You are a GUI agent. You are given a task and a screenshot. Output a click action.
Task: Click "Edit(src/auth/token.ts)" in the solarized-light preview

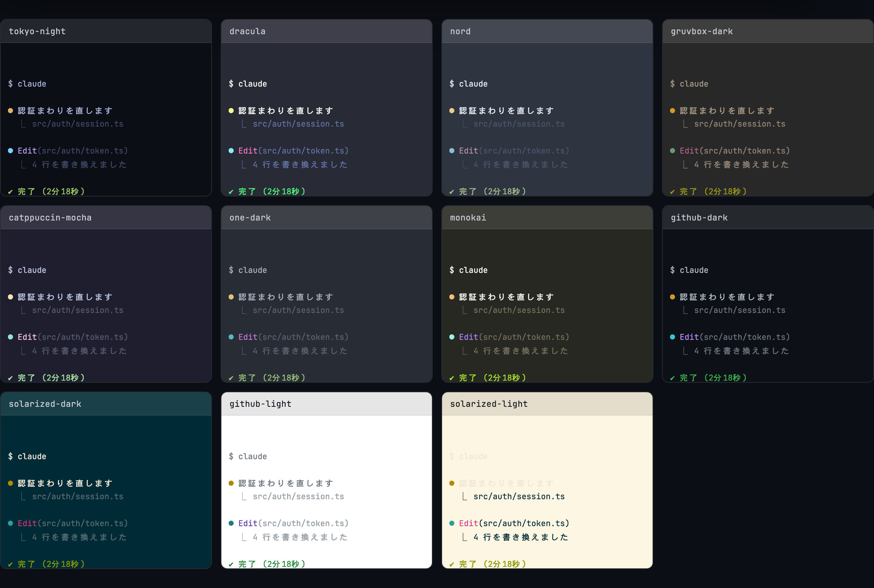tap(514, 523)
